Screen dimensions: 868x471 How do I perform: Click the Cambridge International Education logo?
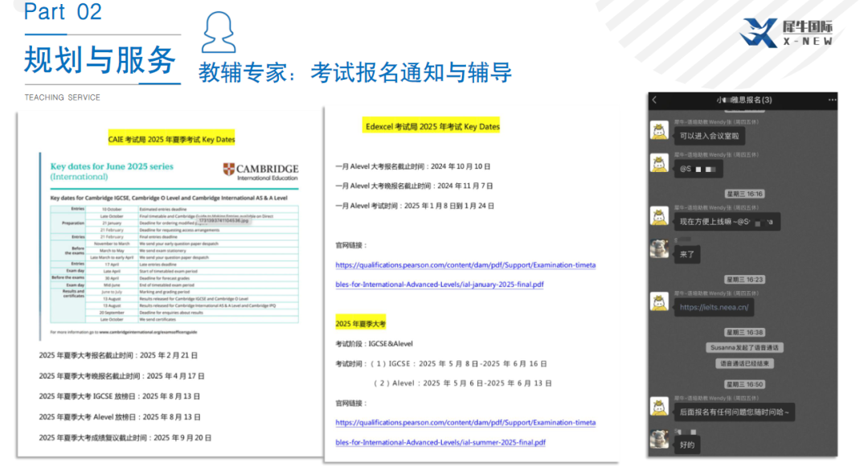pos(260,171)
